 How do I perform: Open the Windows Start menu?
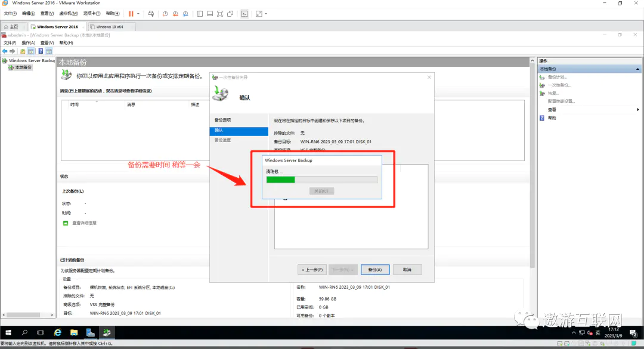pos(8,332)
